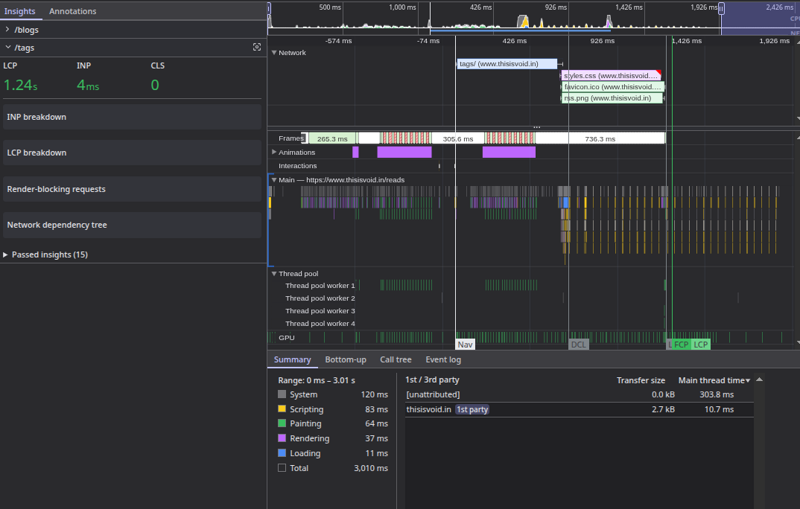Click the DCL timeline marker
Image resolution: width=800 pixels, height=509 pixels.
click(579, 345)
